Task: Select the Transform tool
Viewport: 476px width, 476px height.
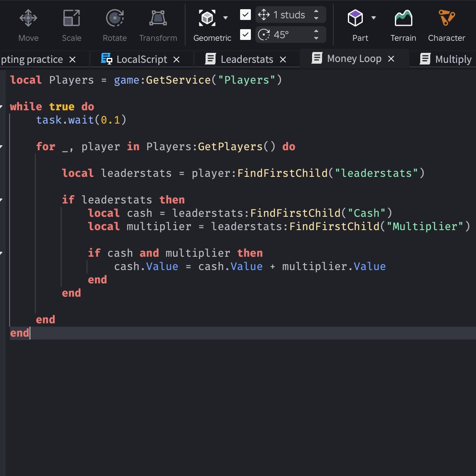Action: click(x=158, y=25)
